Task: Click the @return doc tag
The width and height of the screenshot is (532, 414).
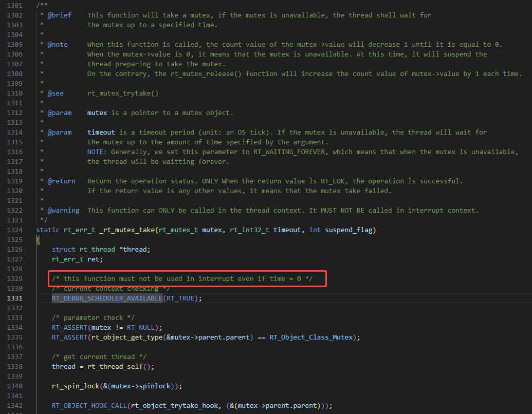Action: (61, 181)
